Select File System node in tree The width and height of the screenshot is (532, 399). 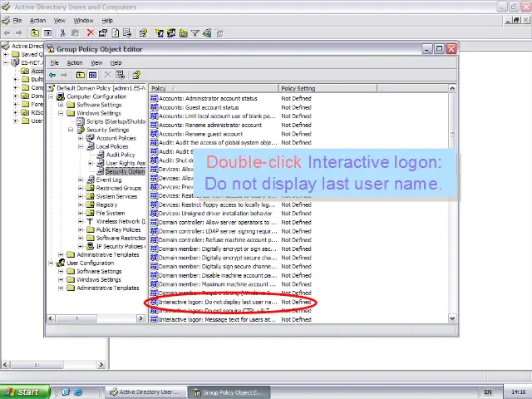pyautogui.click(x=111, y=213)
